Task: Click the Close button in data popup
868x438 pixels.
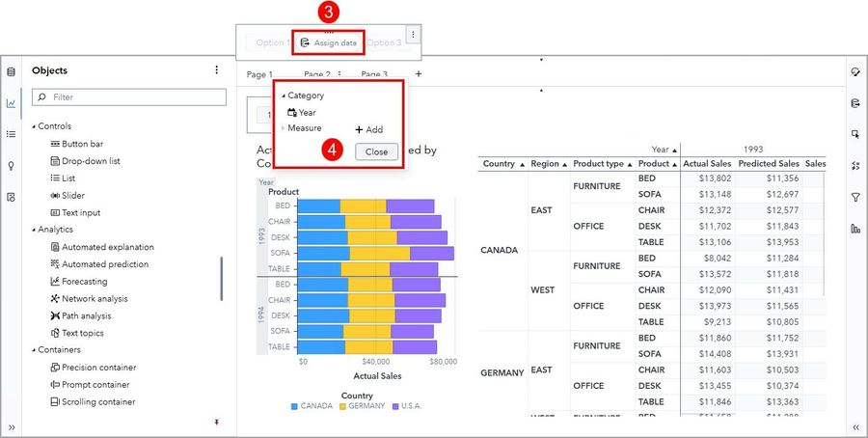Action: [x=376, y=151]
